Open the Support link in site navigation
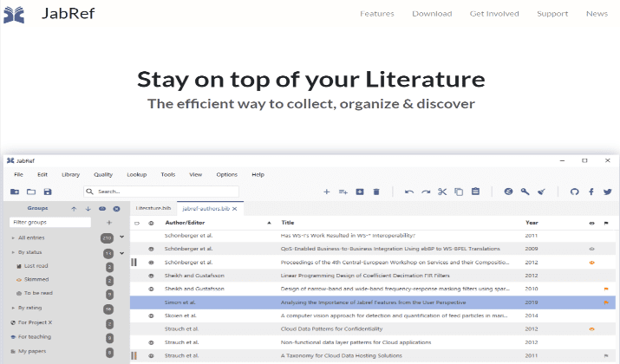620x364 pixels. (552, 14)
